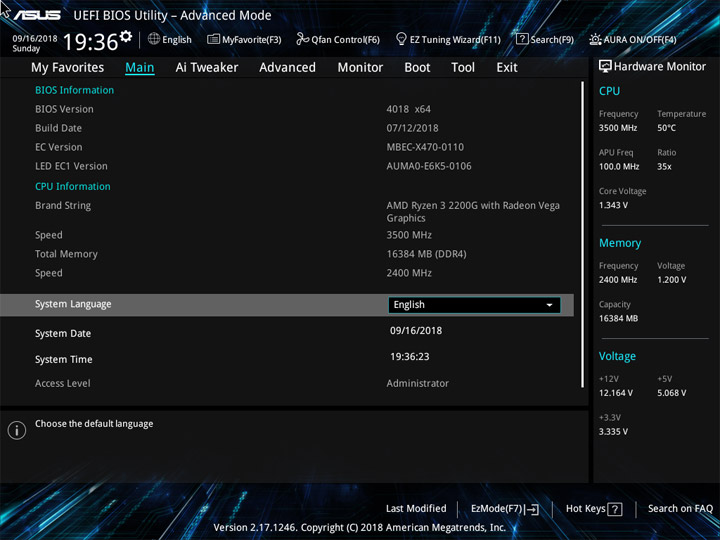Click EZ Tuning Wizard(F11) label
Viewport: 720px width, 540px height.
455,39
